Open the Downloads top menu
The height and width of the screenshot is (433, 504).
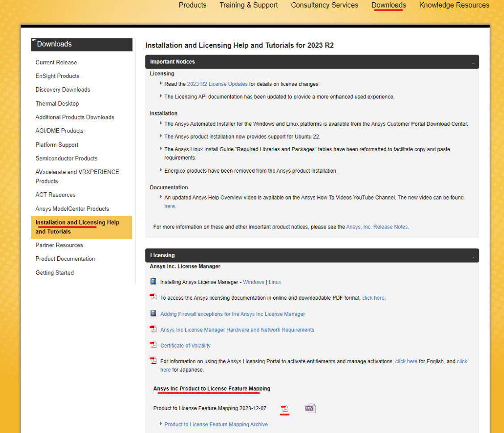point(389,5)
